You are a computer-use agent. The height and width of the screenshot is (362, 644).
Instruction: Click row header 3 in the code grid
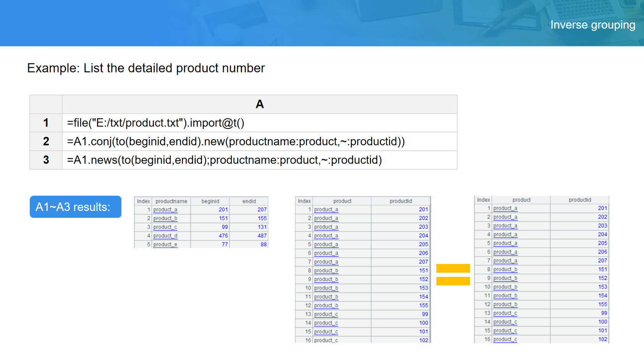pyautogui.click(x=46, y=160)
